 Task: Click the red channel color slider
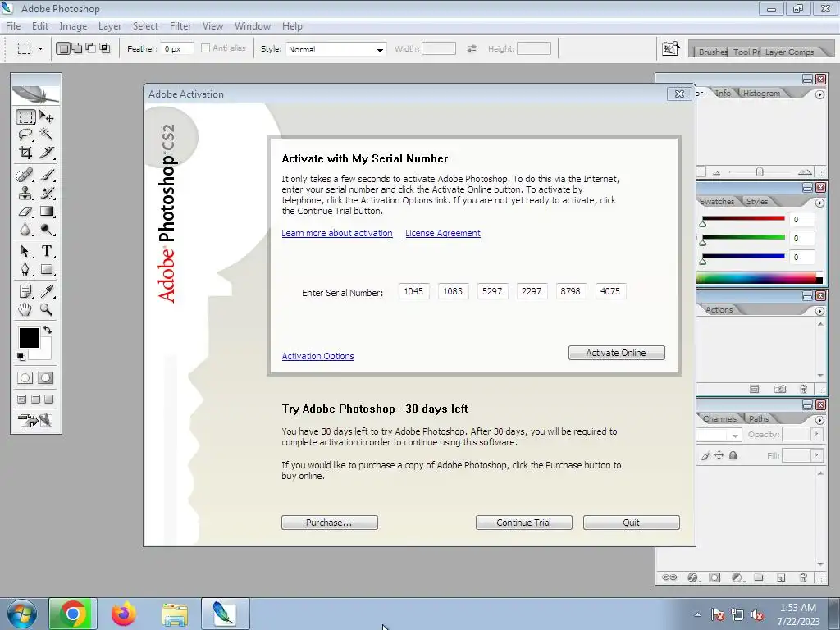pos(743,218)
